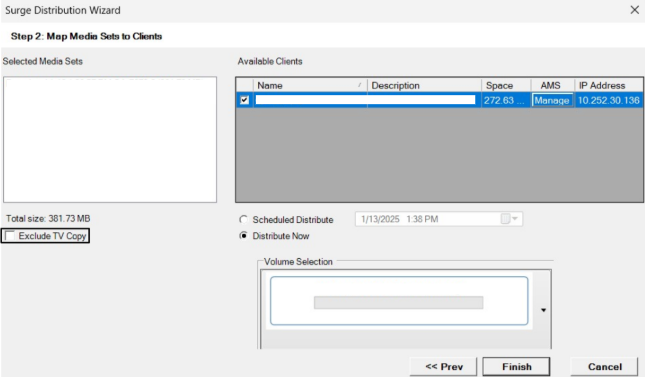Click the Manage button in AMS column

click(552, 100)
